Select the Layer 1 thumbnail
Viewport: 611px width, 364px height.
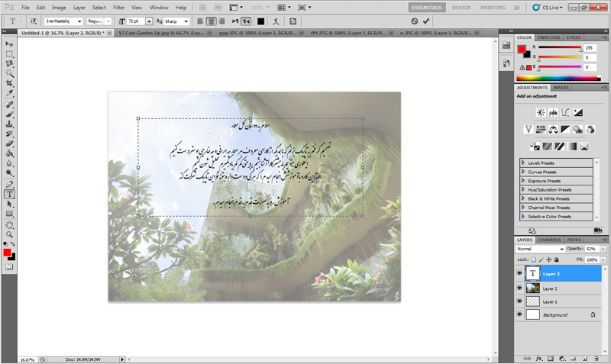pyautogui.click(x=532, y=301)
